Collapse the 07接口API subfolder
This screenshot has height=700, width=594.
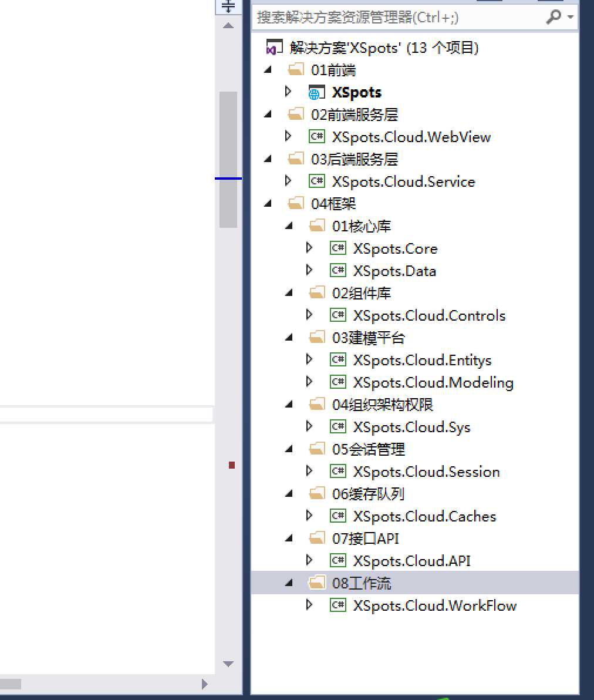pos(289,539)
